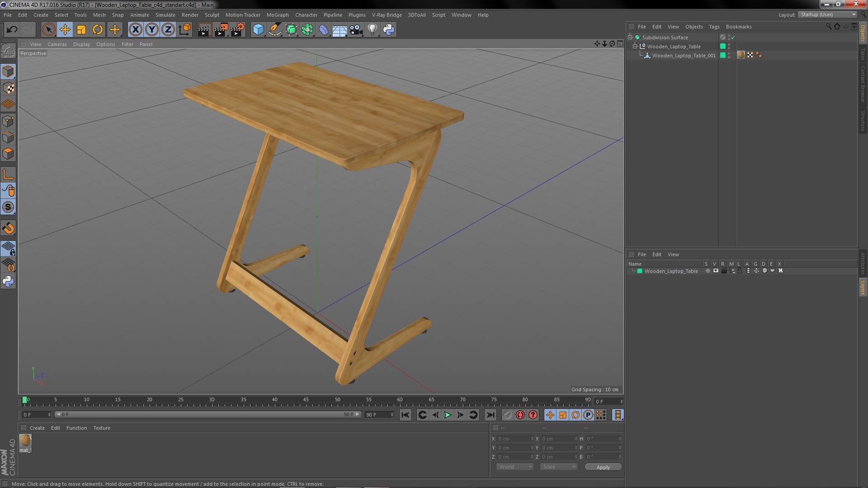The image size is (868, 488).
Task: Click the material tag on Wooden_Laptop_Table_001
Action: (741, 55)
